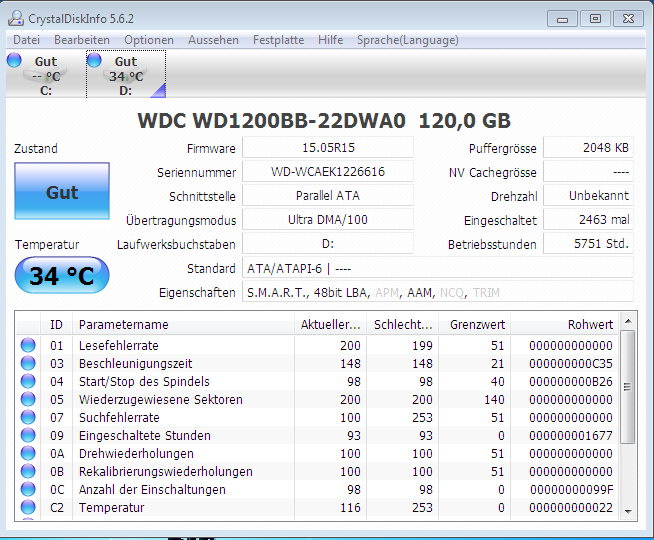Screen dimensions: 654x540
Task: Click the Laufwerksbuchstaben field showing D:
Action: tap(328, 244)
